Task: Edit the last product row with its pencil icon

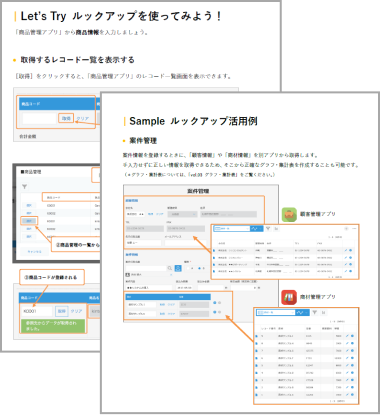Action: coord(347,395)
